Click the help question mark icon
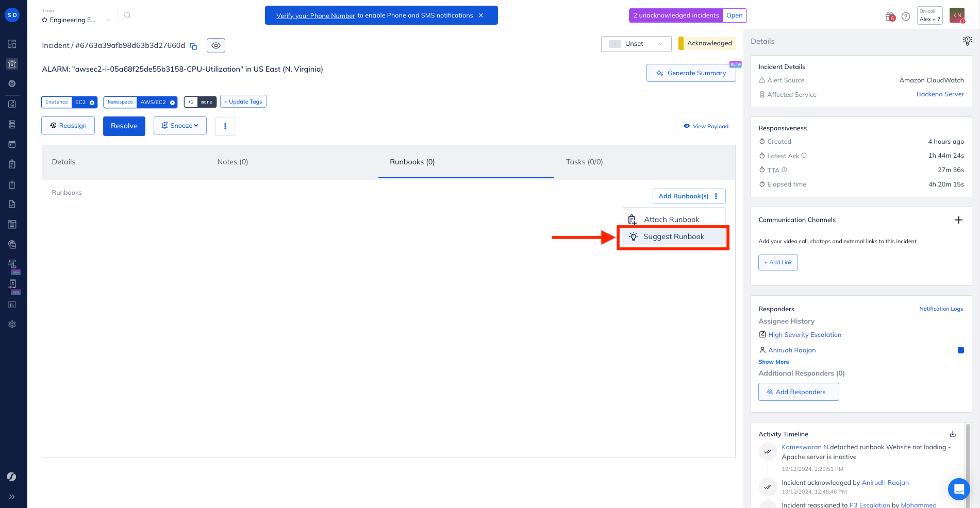Viewport: 980px width, 508px height. click(906, 16)
